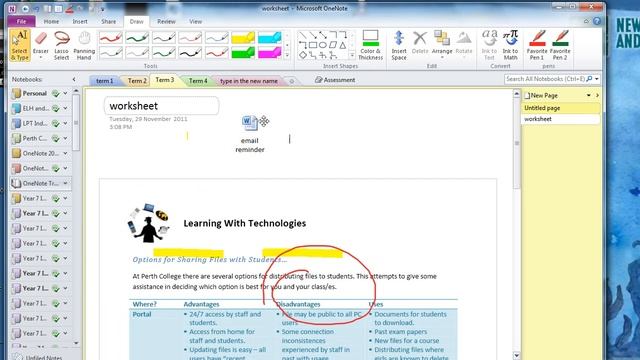Click the Insert Space tool
The image size is (640, 360).
(x=399, y=45)
